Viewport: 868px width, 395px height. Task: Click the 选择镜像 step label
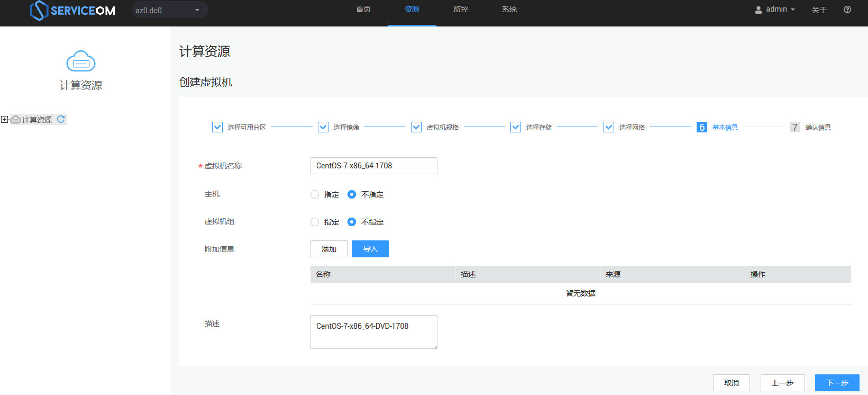click(x=346, y=128)
